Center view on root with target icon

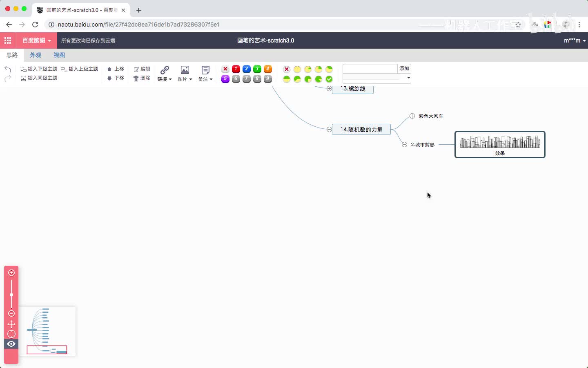11,334
